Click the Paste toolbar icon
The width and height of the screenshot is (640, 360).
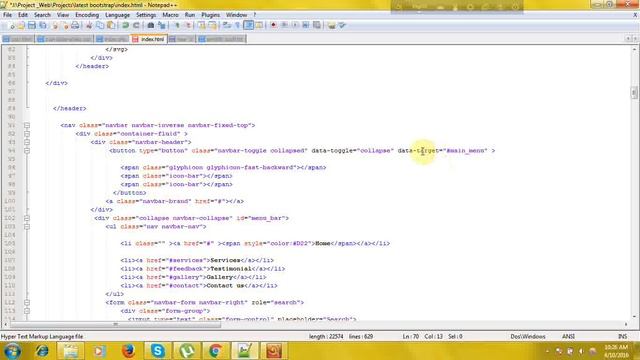point(111,25)
